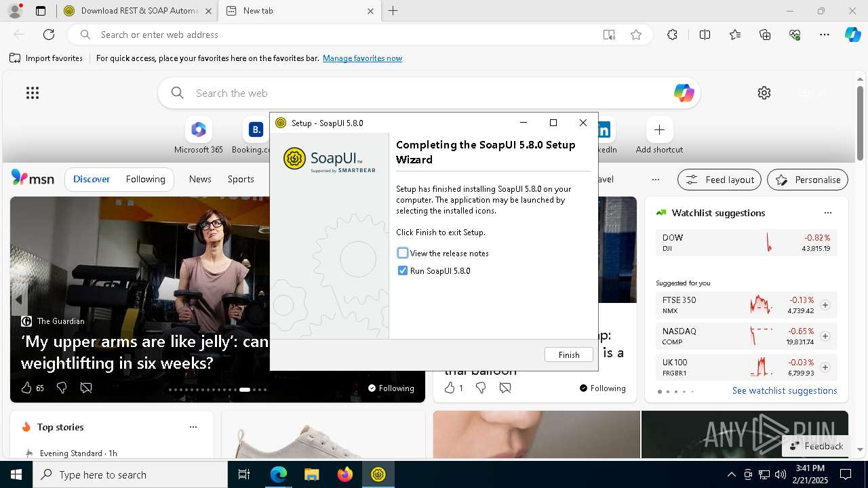The height and width of the screenshot is (488, 868).
Task: Open notification center icon
Action: tap(846, 474)
